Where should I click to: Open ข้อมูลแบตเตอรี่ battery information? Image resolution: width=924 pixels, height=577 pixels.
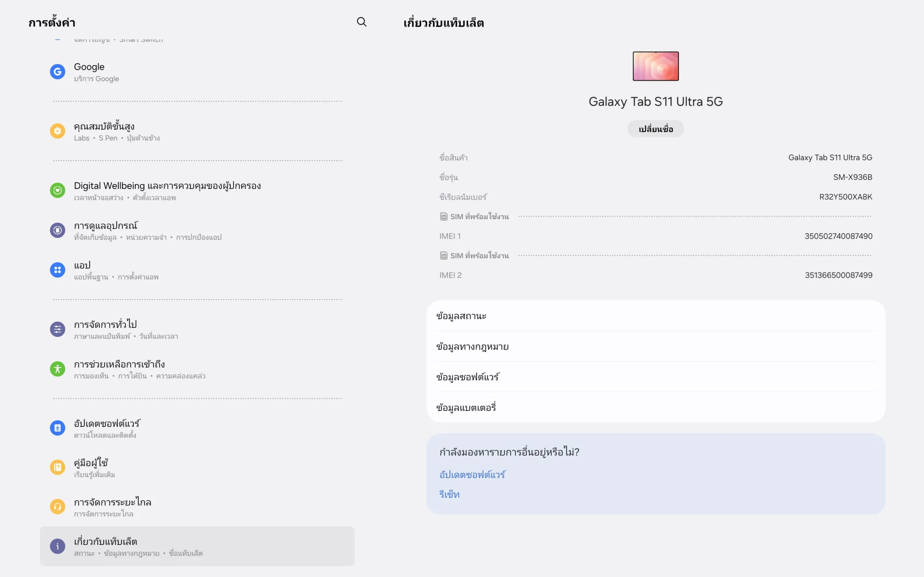[x=655, y=407]
